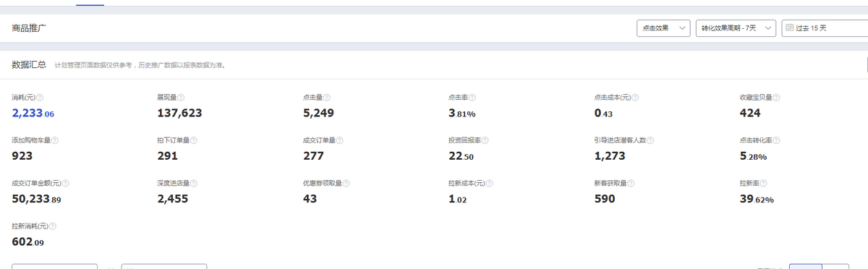Open 转化效果周期 - 7天 dropdown
868x269 pixels.
[x=736, y=28]
